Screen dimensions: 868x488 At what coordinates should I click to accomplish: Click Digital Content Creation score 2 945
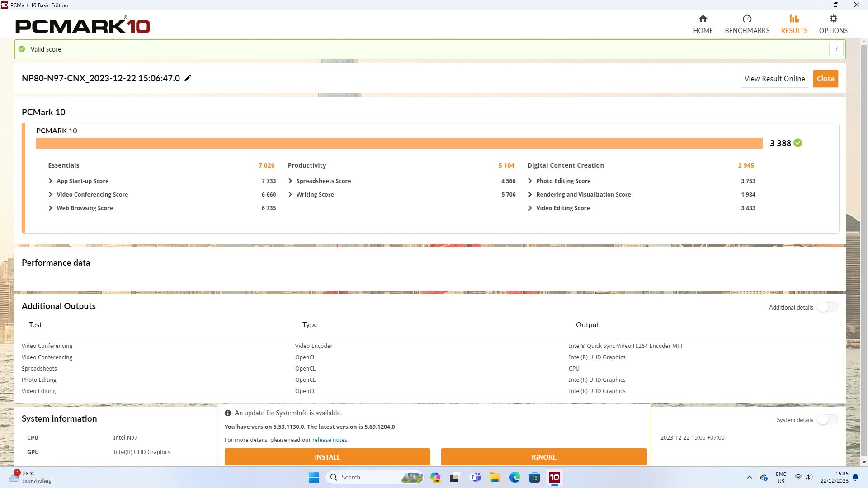[x=746, y=165]
